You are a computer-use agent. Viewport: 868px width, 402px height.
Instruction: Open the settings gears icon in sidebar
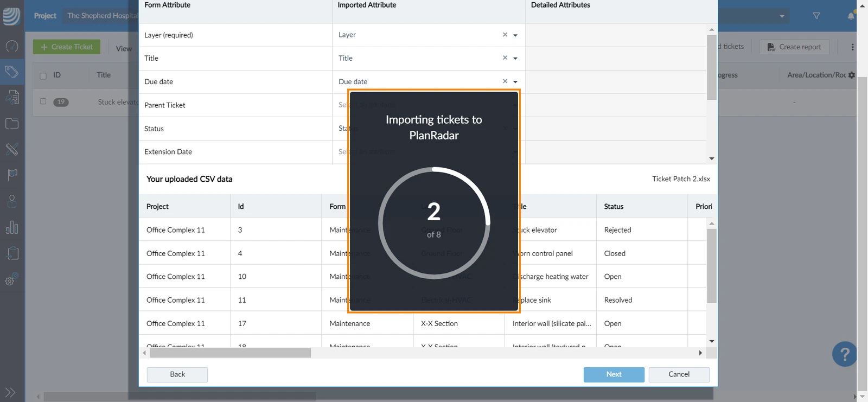[12, 279]
